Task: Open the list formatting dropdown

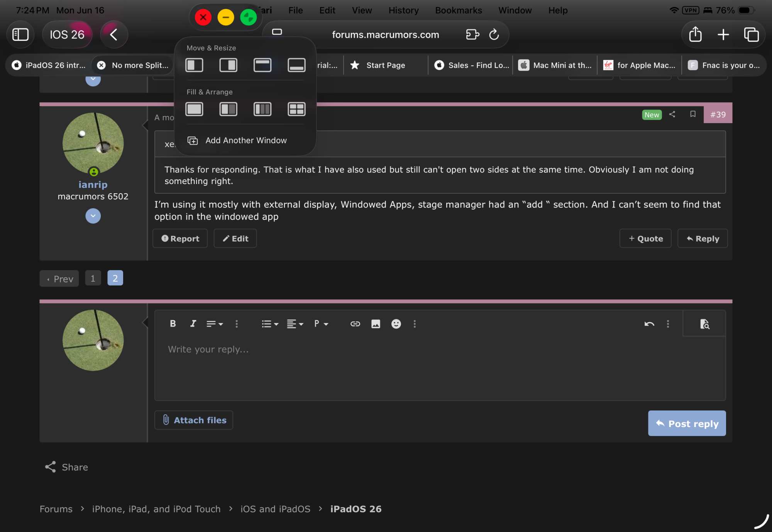Action: (270, 324)
